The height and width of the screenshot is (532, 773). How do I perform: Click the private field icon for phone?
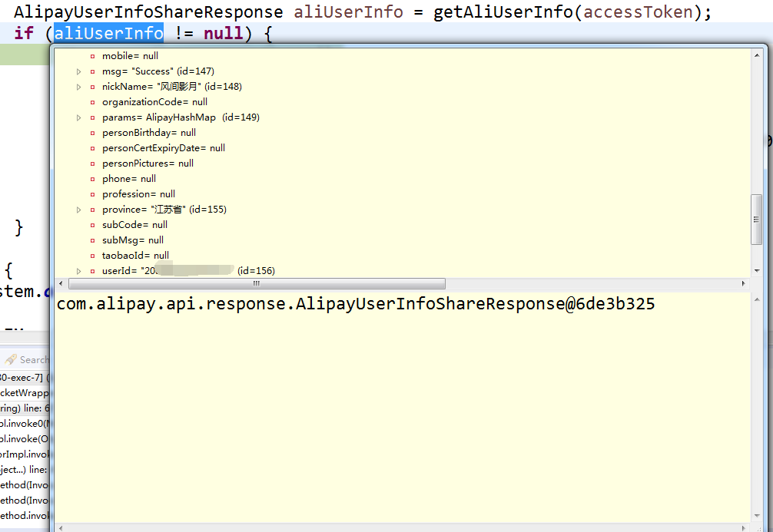tap(93, 179)
